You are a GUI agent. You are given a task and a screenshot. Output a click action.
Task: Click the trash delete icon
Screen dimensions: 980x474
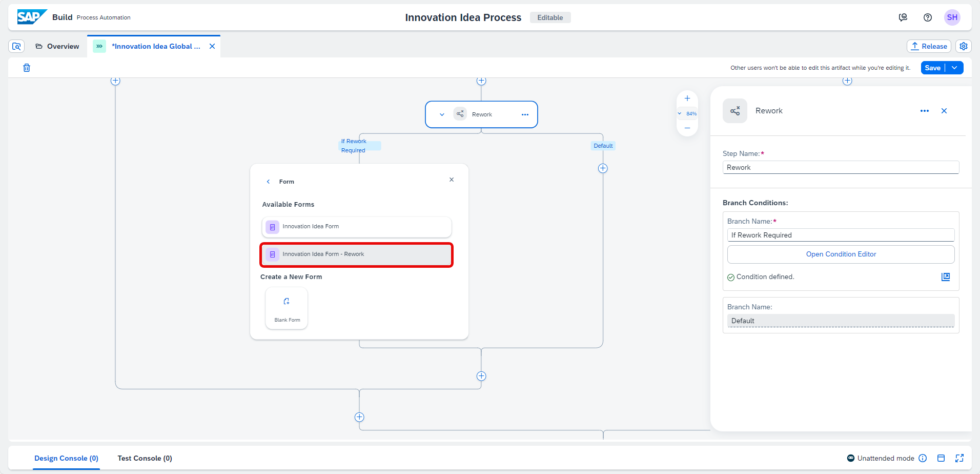click(27, 68)
